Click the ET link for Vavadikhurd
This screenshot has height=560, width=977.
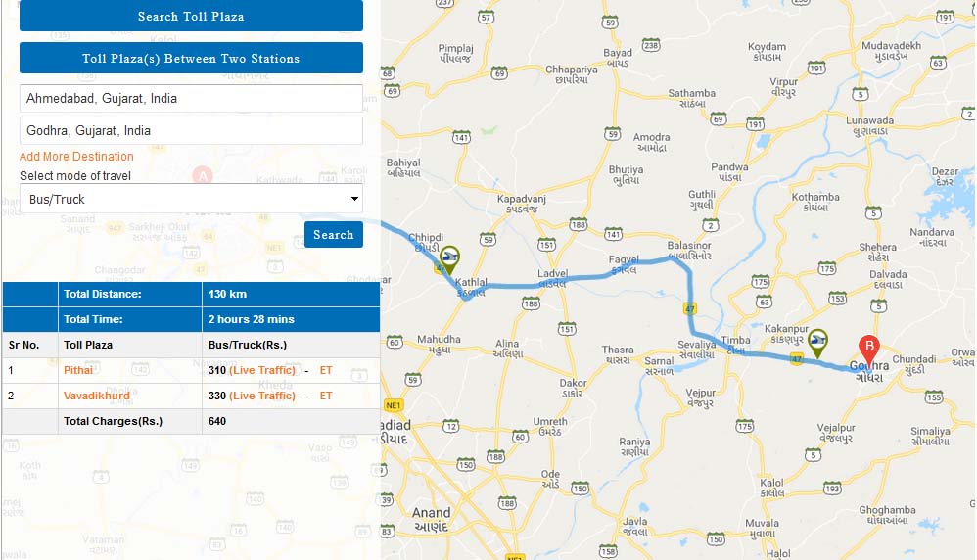[326, 397]
